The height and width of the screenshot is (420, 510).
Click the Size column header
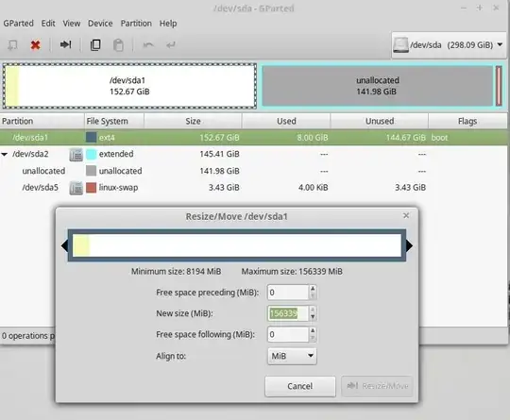pos(193,121)
